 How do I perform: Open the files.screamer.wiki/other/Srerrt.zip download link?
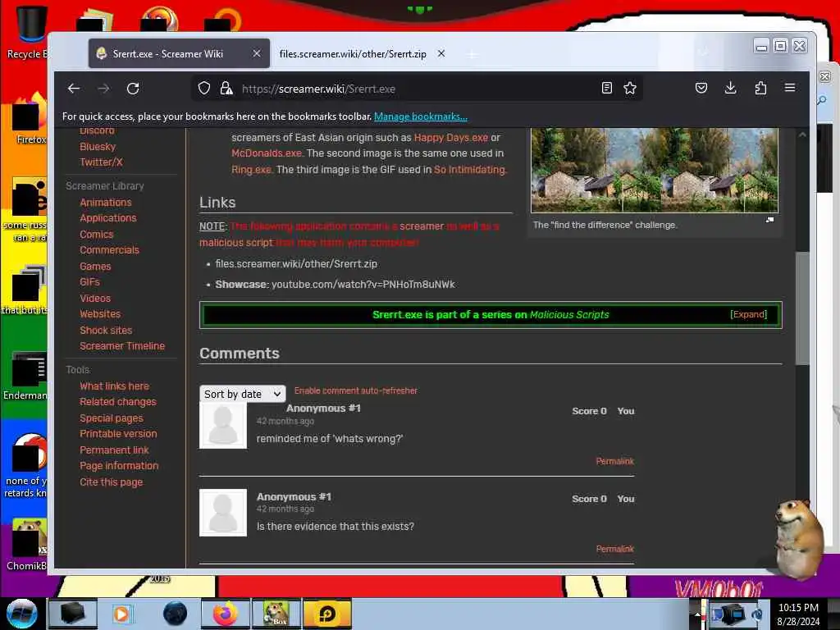click(x=296, y=264)
